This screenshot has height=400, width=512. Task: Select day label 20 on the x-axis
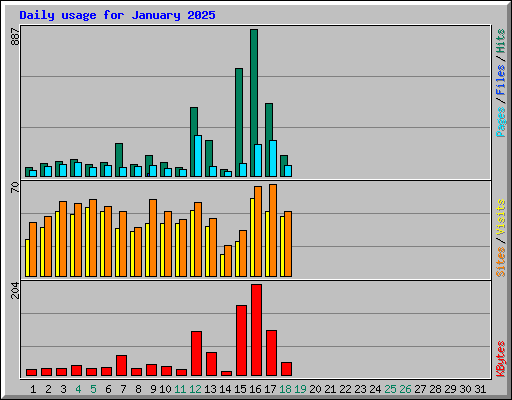click(315, 389)
